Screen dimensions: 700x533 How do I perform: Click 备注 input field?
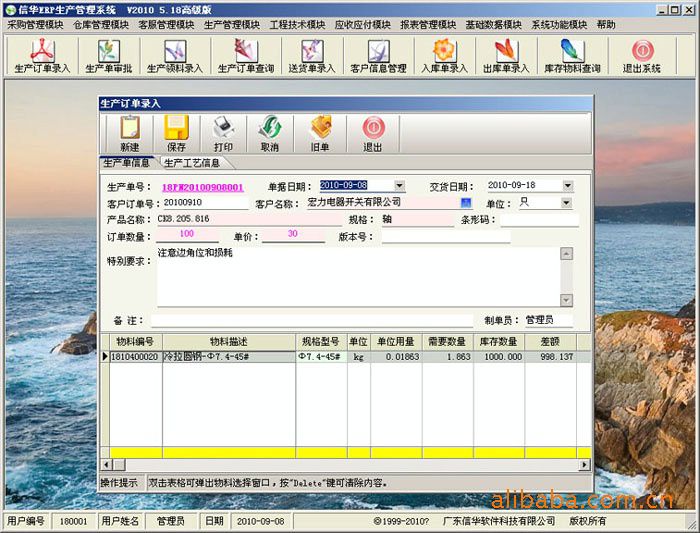pos(312,321)
